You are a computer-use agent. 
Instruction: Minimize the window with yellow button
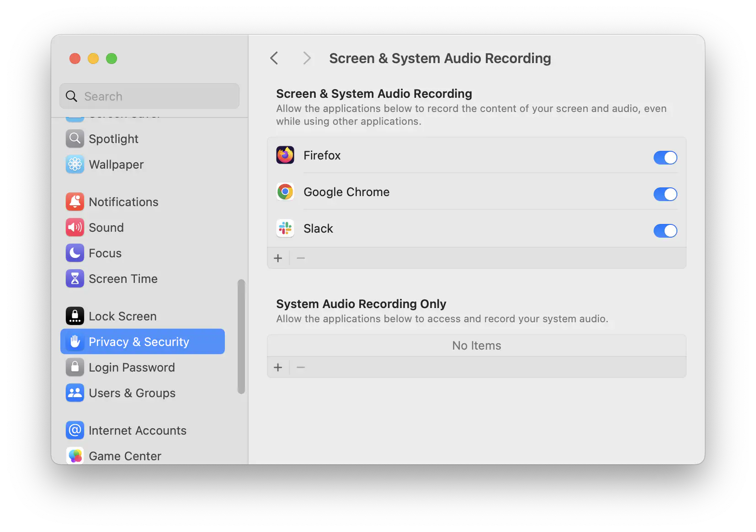coord(93,59)
